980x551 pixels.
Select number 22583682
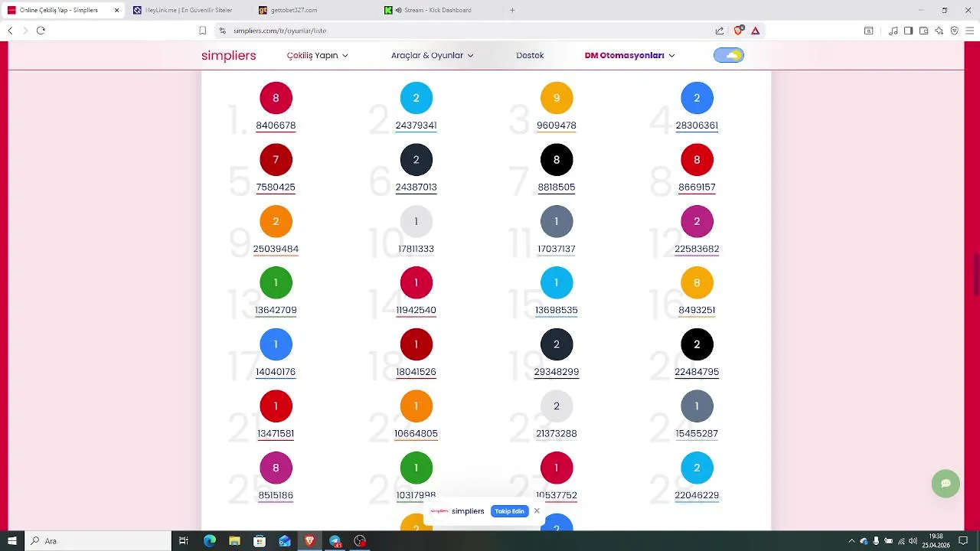click(x=697, y=249)
